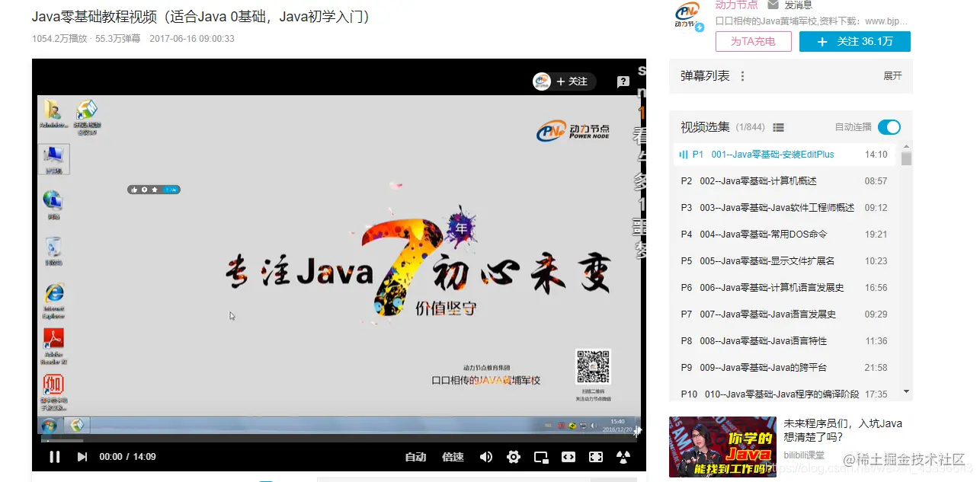The height and width of the screenshot is (482, 980).
Task: Click the 视频选集 heading
Action: tap(705, 127)
